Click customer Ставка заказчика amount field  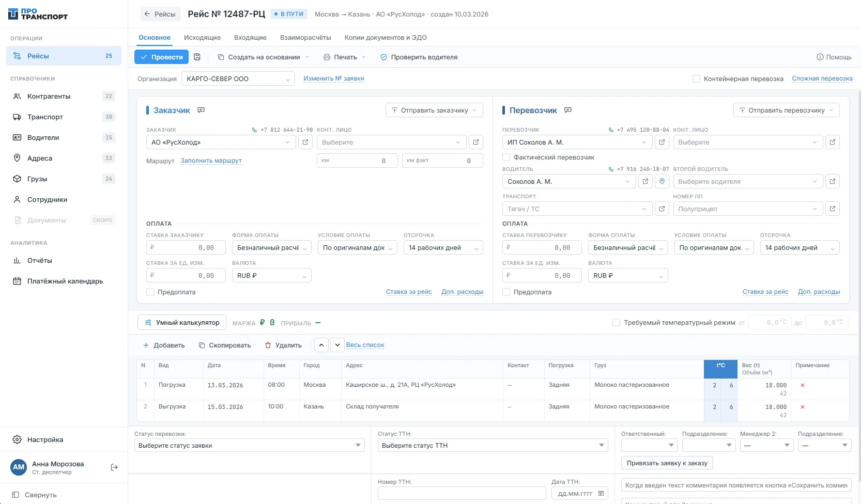coord(186,248)
